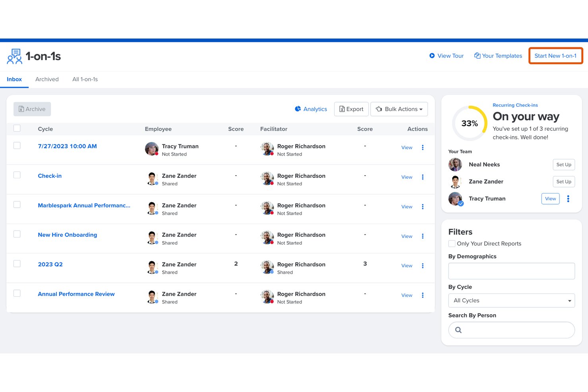Image resolution: width=588 pixels, height=392 pixels.
Task: Expand the All Cycles dropdown
Action: (x=511, y=301)
